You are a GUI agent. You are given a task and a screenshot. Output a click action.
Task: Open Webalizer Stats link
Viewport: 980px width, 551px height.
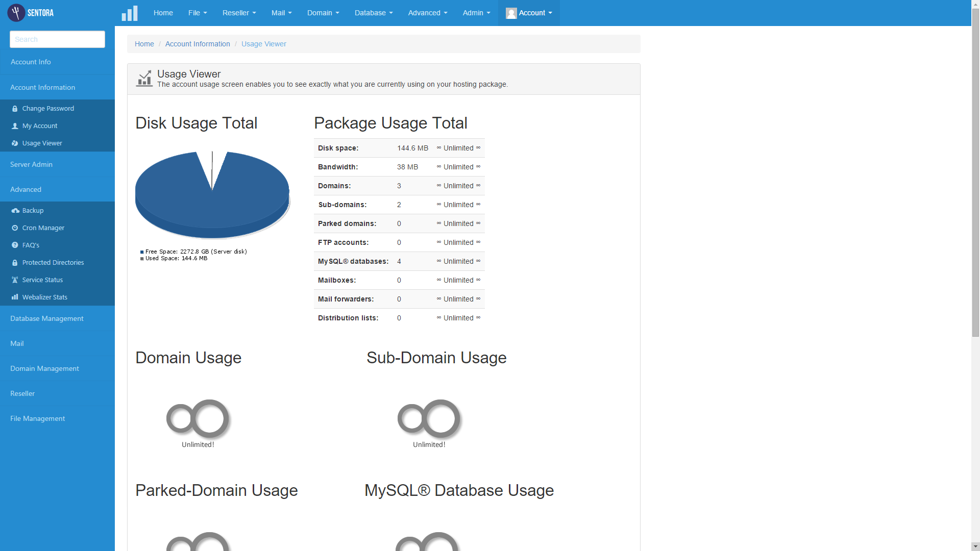44,297
